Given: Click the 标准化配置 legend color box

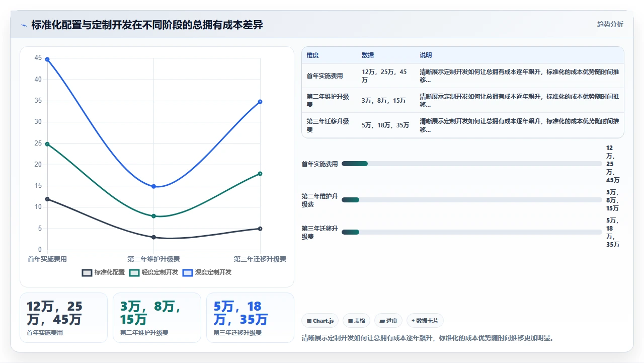Looking at the screenshot, I should pos(87,272).
